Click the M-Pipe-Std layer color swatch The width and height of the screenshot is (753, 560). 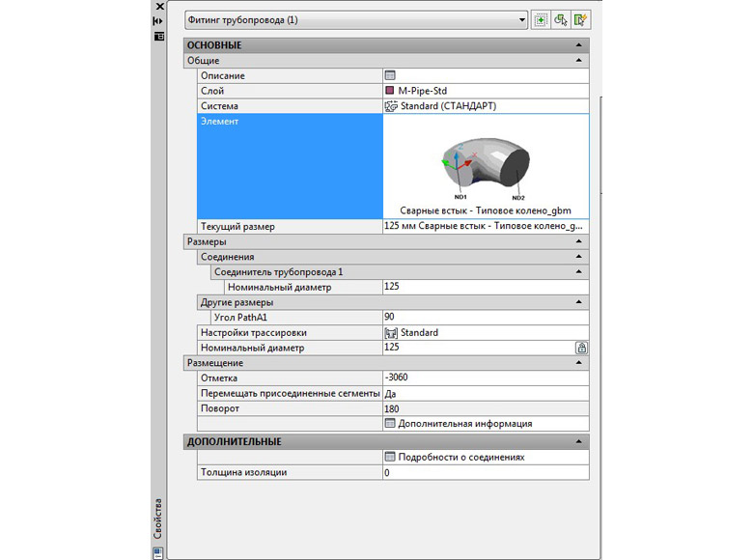389,91
